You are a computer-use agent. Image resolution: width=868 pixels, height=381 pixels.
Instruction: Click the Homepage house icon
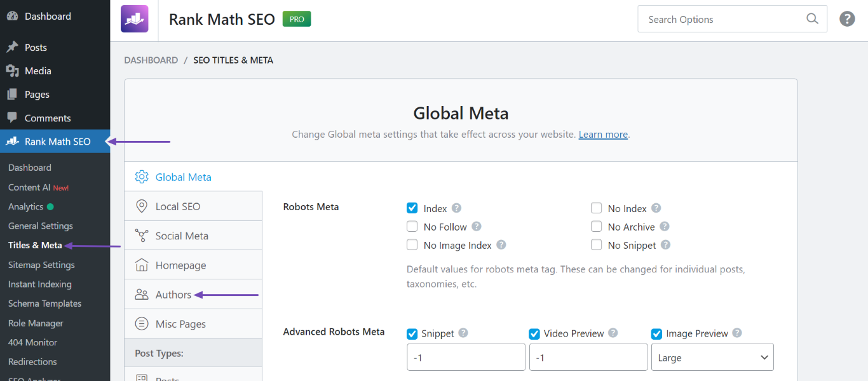click(x=142, y=265)
